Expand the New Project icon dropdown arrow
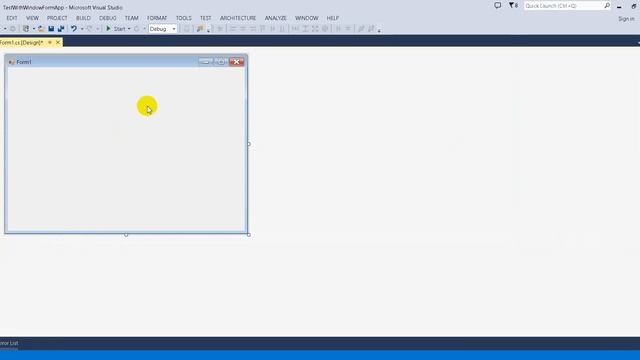 coord(33,29)
